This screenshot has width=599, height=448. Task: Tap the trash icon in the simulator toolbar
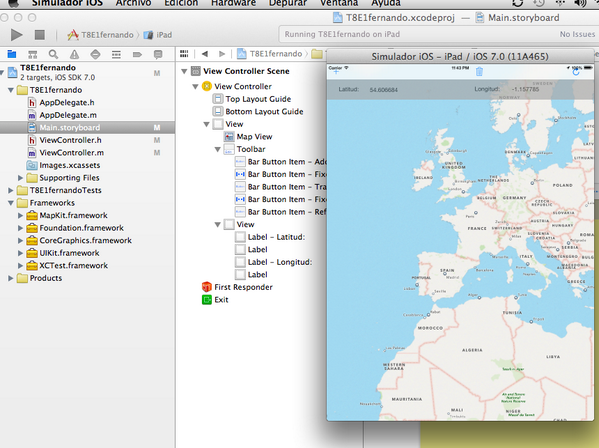coord(479,71)
